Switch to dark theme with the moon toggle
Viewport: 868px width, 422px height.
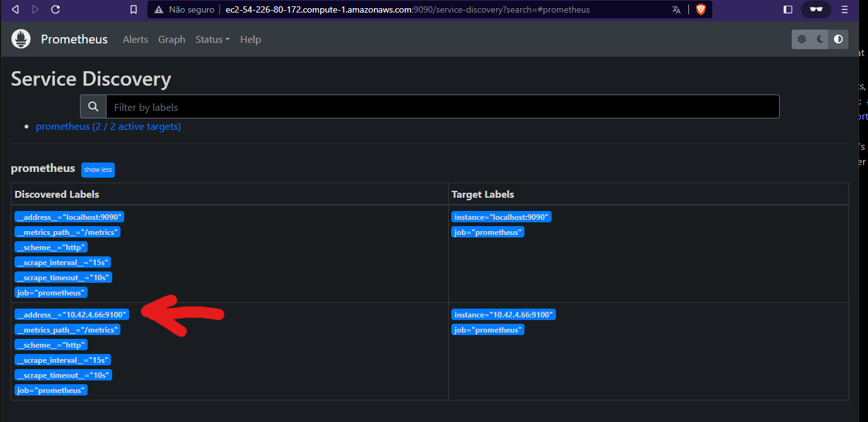819,39
